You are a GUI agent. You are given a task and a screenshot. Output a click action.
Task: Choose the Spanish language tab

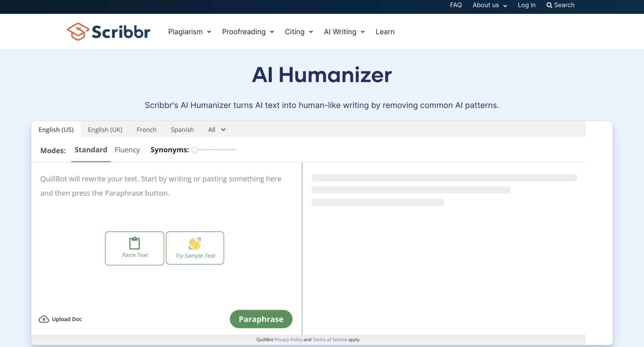click(182, 129)
